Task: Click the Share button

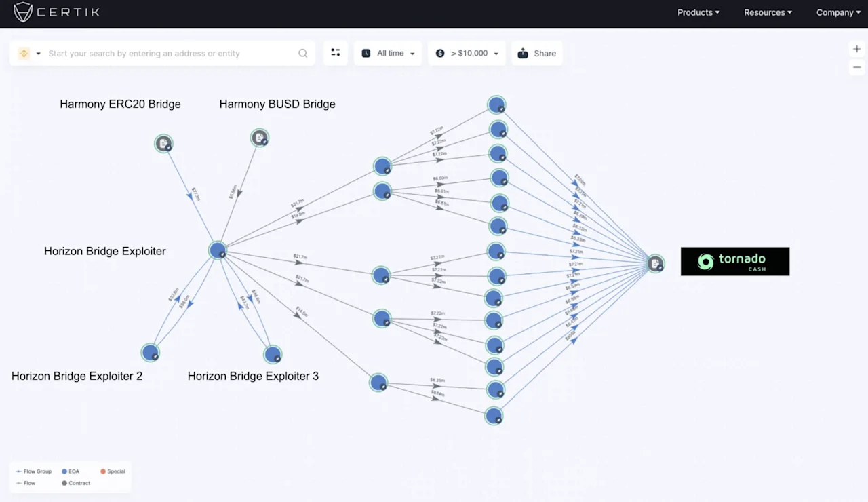Action: click(x=537, y=53)
